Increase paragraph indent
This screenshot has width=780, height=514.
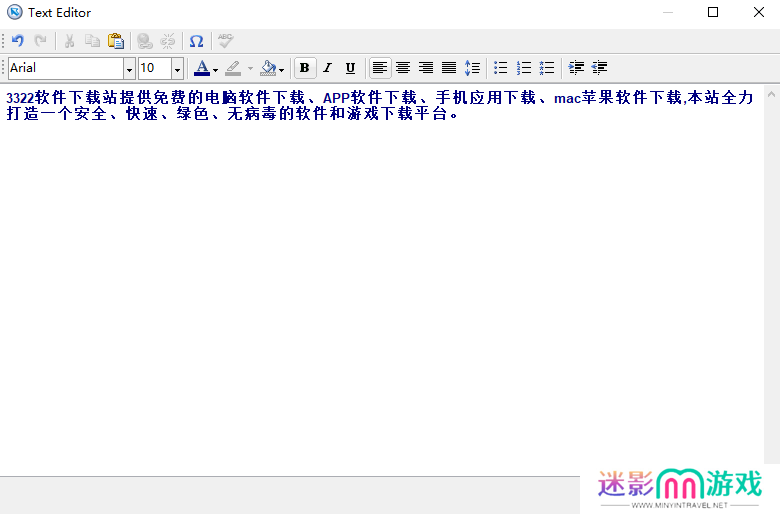tap(576, 68)
